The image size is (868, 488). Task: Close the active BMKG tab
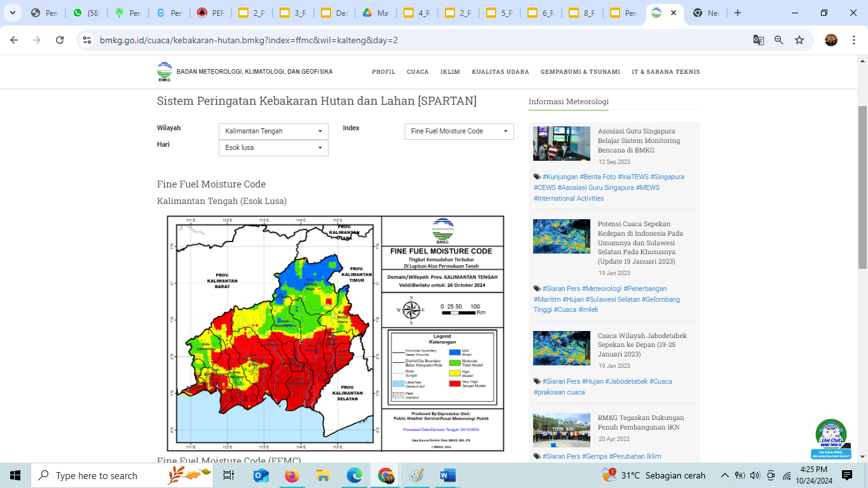[x=674, y=13]
